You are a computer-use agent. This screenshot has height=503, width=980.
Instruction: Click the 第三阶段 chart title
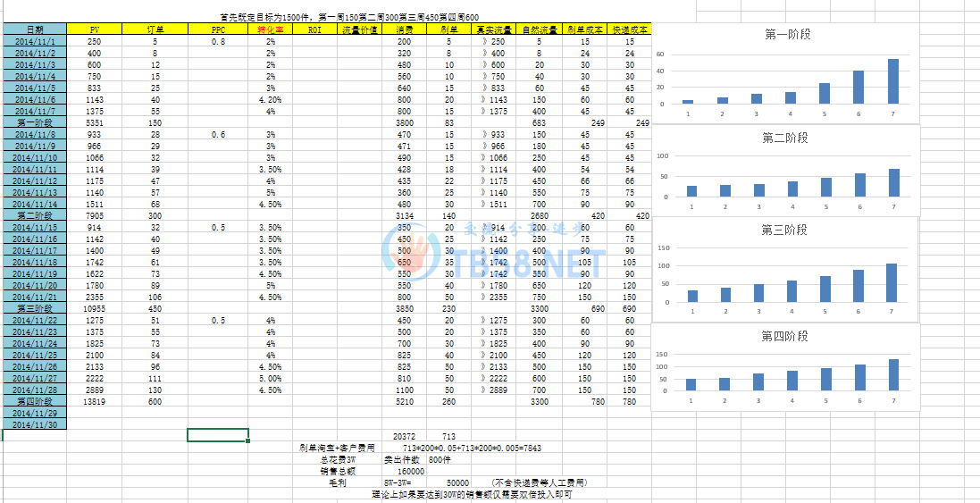coord(784,230)
